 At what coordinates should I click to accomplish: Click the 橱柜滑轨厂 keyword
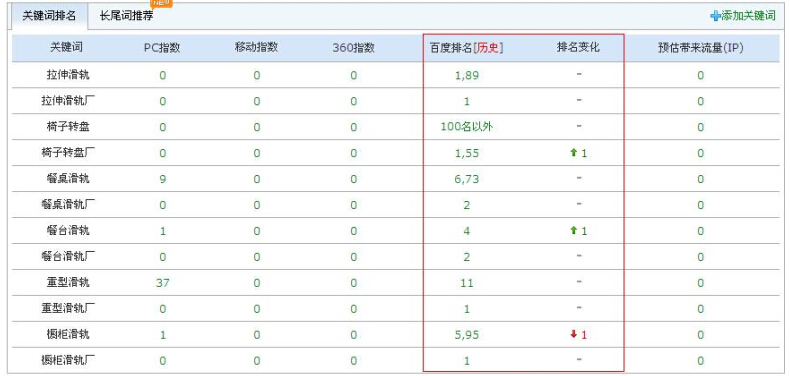click(68, 360)
